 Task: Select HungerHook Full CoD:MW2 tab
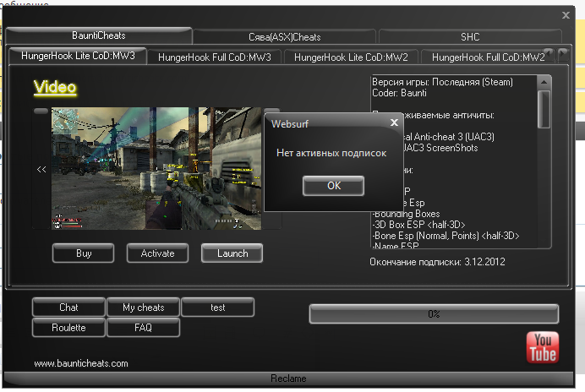[x=489, y=57]
